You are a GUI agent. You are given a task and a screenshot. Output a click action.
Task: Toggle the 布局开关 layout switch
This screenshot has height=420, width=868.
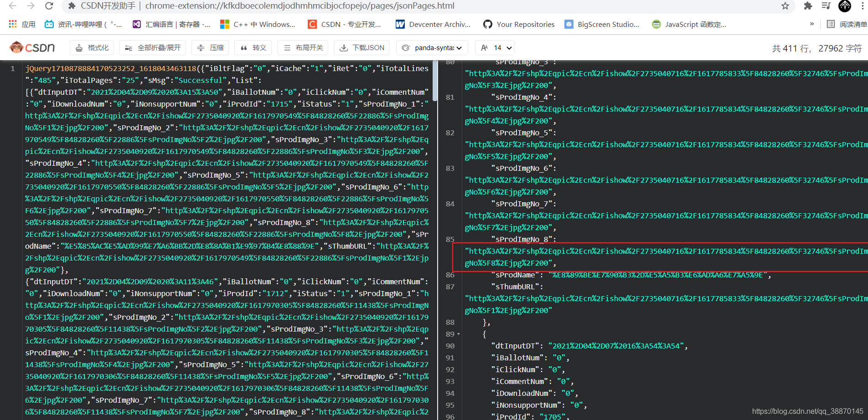click(303, 48)
